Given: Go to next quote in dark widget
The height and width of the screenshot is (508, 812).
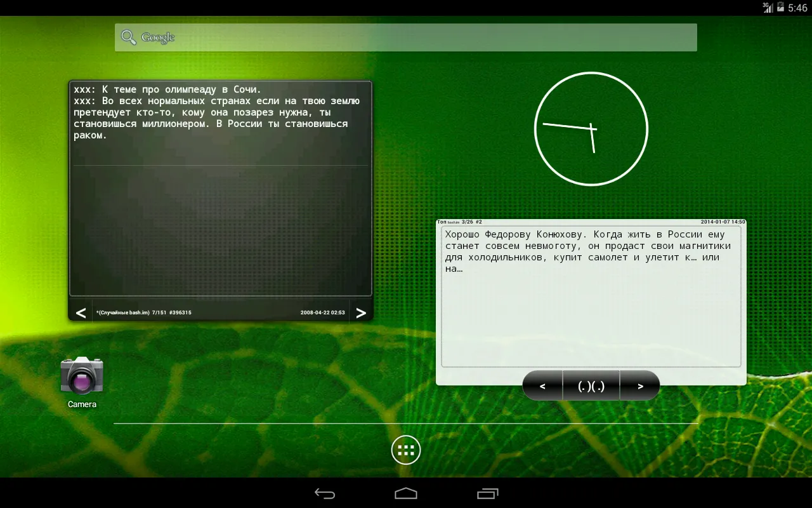Looking at the screenshot, I should coord(361,312).
